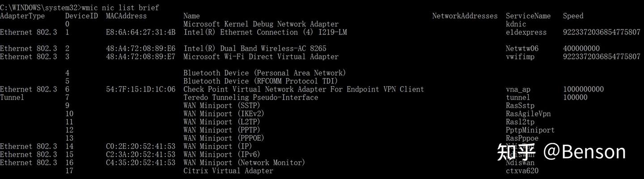Viewport: 644px width, 179px height.
Task: Click Bluetooth Device (Personal Area Network) entry
Action: coord(264,73)
